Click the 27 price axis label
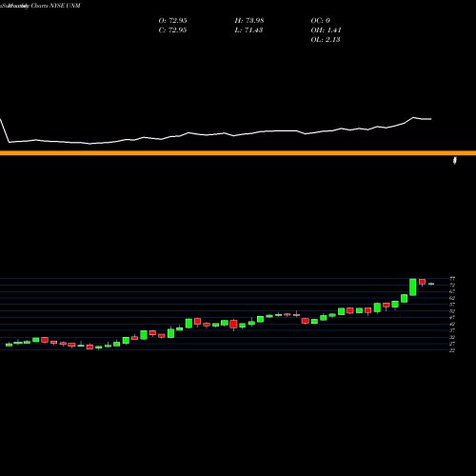This screenshot has height=476, width=476. [452, 344]
